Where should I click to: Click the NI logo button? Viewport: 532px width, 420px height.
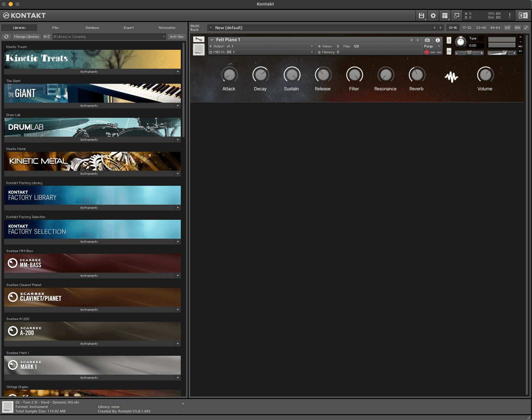point(523,15)
